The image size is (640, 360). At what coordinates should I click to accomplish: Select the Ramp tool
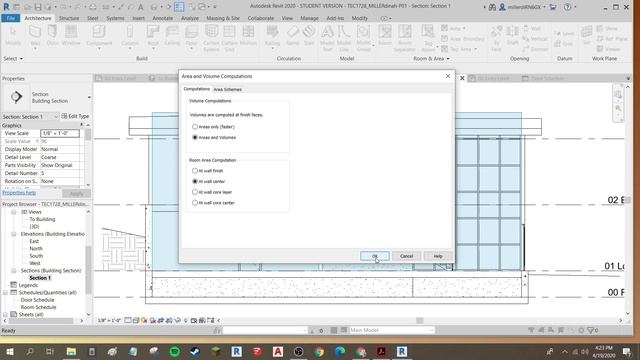click(x=292, y=36)
